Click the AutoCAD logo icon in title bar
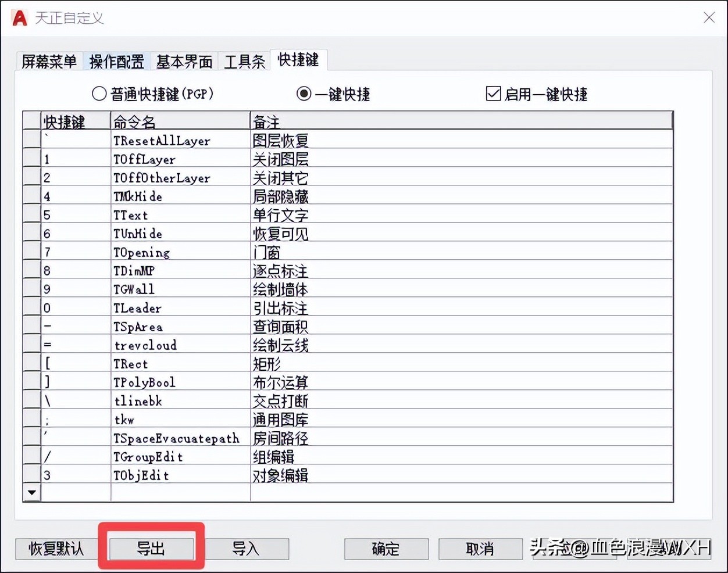This screenshot has width=728, height=573. pyautogui.click(x=19, y=18)
